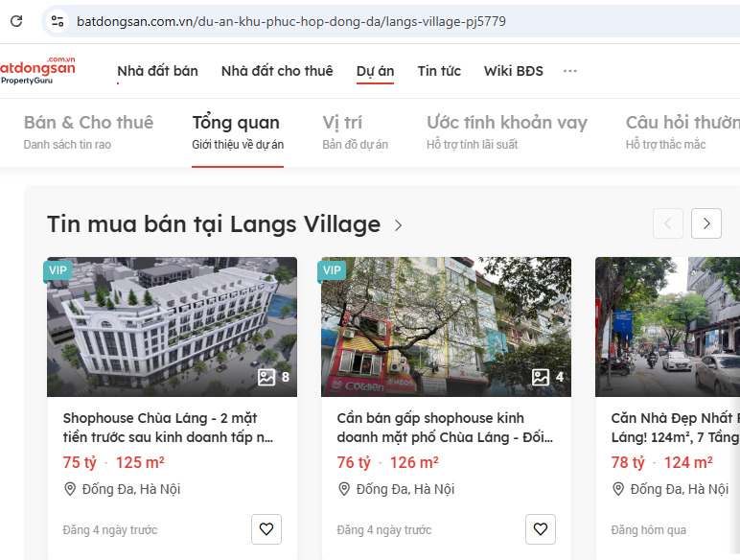Expand Tin mua bán tại Langs Village chevron
Image resolution: width=740 pixels, height=560 pixels.
(x=399, y=225)
